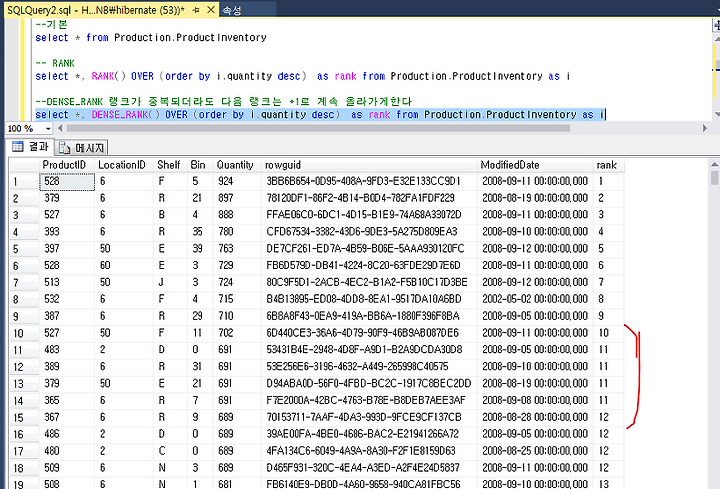
Task: Click rank cell 13 in row 19
Action: coord(608,484)
